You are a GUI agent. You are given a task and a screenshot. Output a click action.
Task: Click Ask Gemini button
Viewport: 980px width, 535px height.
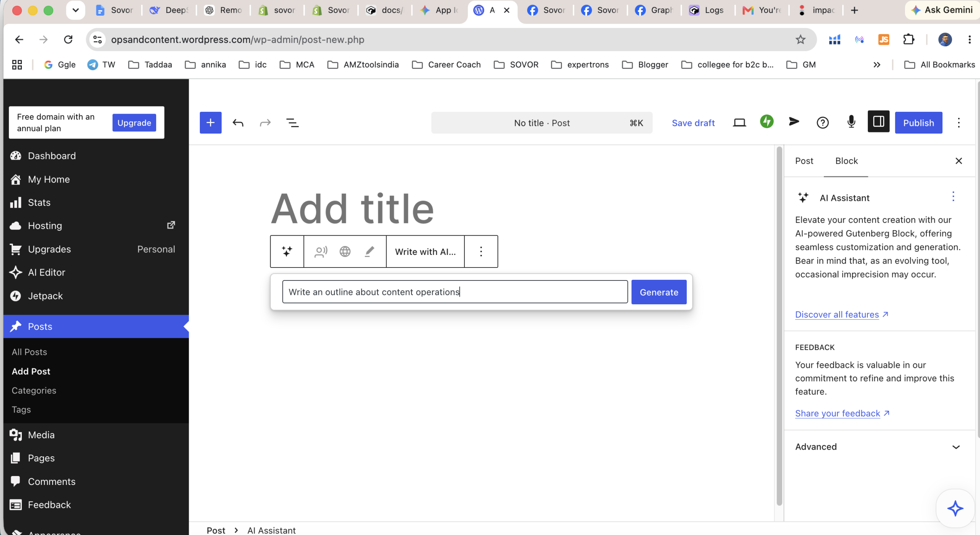click(x=942, y=10)
